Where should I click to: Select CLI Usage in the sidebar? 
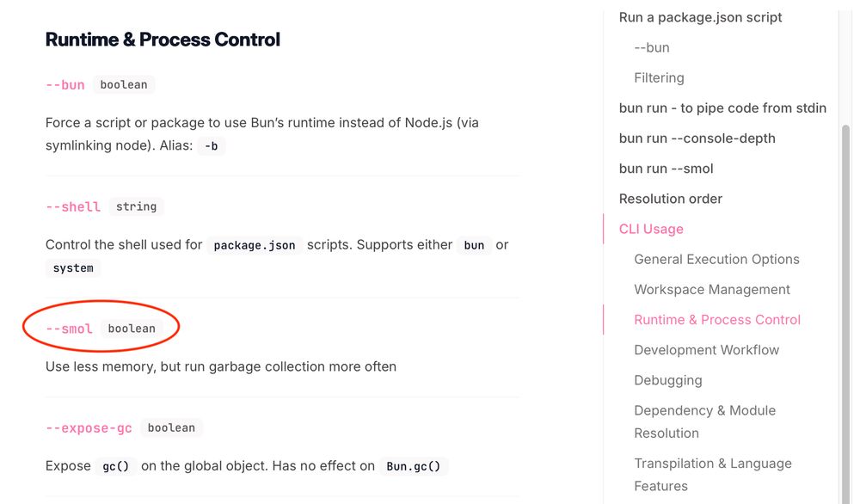651,229
